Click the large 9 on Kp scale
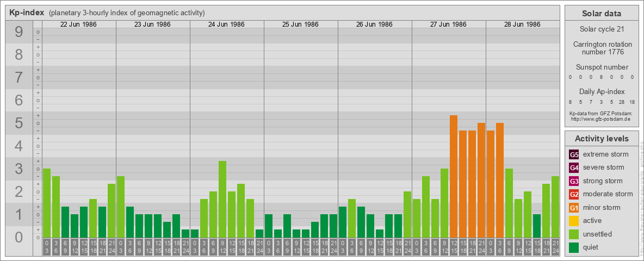The height and width of the screenshot is (261, 644). pyautogui.click(x=19, y=32)
